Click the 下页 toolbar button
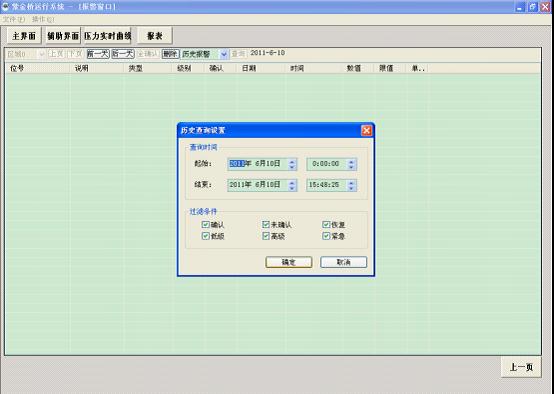Screen dimensions: 554x394 (75, 54)
